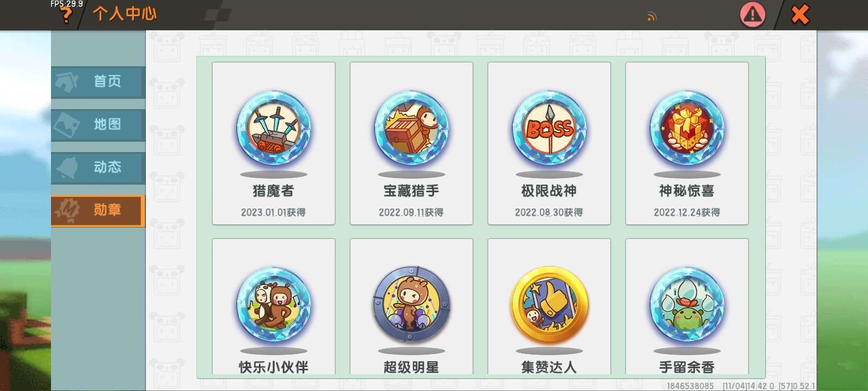Select the 手留余香 frog medal

point(687,304)
